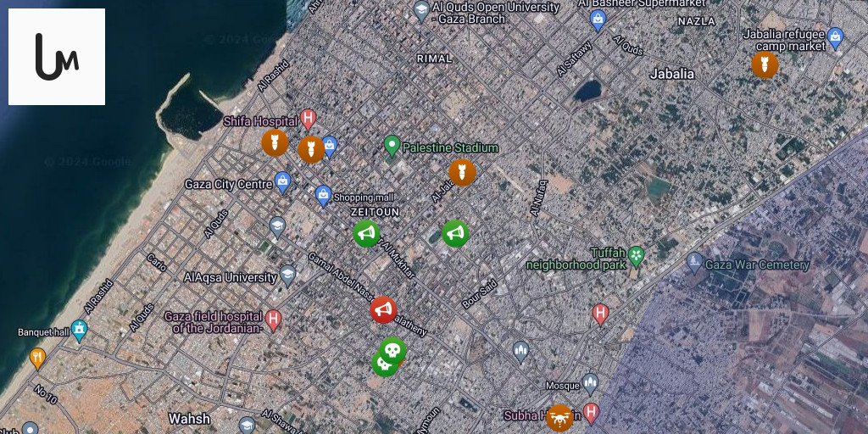This screenshot has height=434, width=868.
Task: Open the Tuffah neighborhood park pin
Action: [x=636, y=256]
